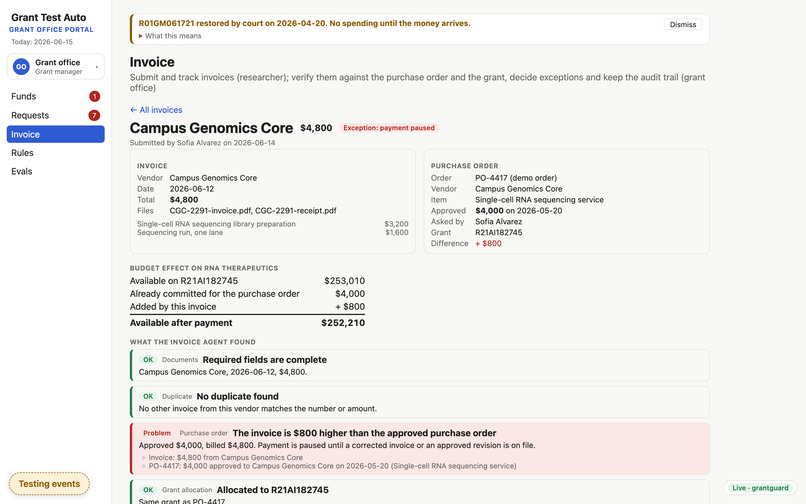806x504 pixels.
Task: Open the Testing events button
Action: pyautogui.click(x=49, y=483)
